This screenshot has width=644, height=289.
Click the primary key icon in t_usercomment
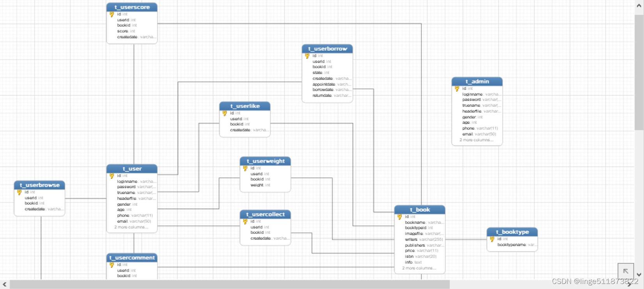112,265
